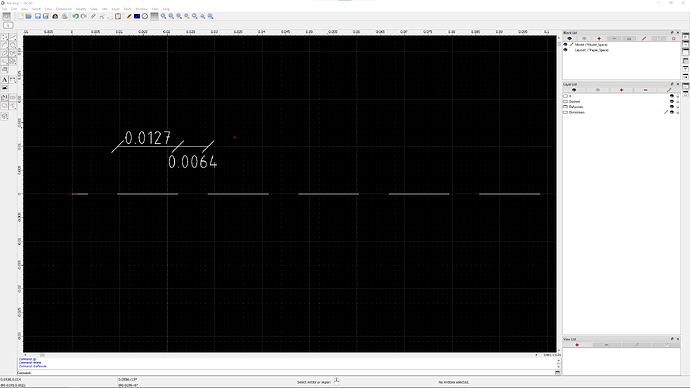
Task: Create a new drawing file
Action: pyautogui.click(x=21, y=16)
